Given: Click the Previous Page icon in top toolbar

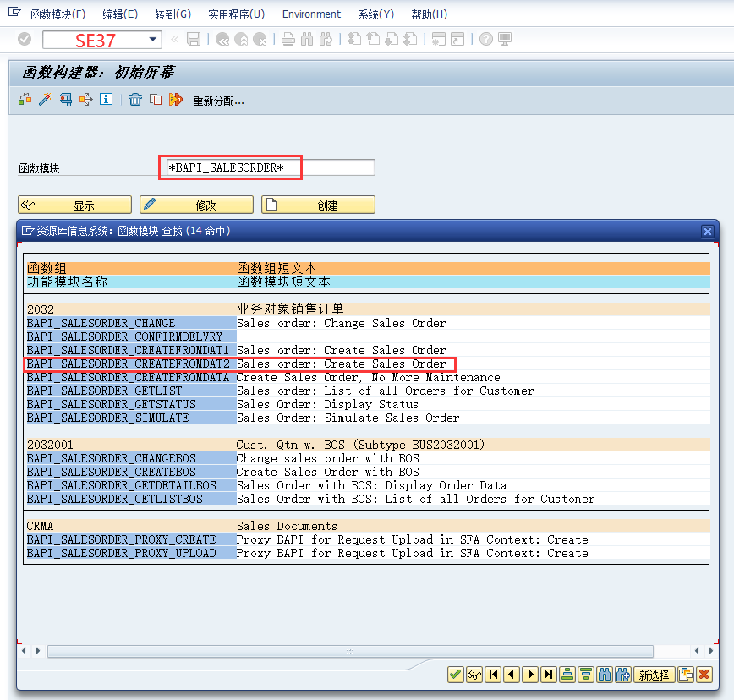Looking at the screenshot, I should [x=373, y=39].
